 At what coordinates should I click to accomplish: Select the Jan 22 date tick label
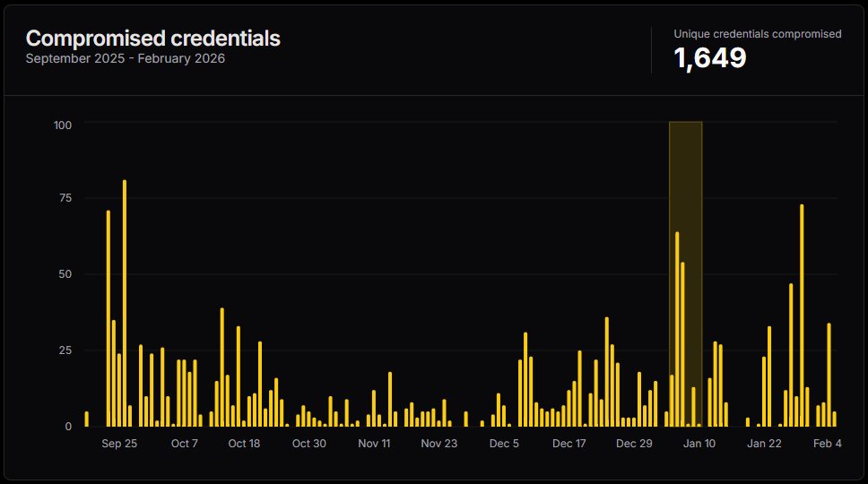point(764,444)
